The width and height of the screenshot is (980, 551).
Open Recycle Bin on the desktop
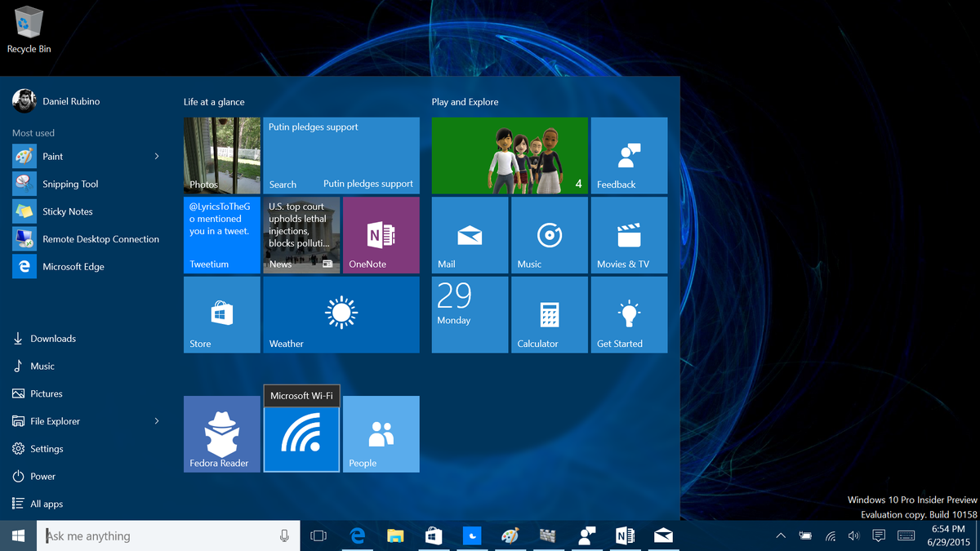(29, 29)
